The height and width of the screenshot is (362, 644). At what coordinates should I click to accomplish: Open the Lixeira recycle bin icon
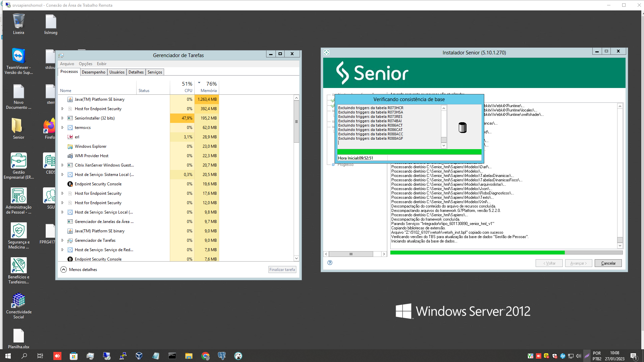coord(18,24)
